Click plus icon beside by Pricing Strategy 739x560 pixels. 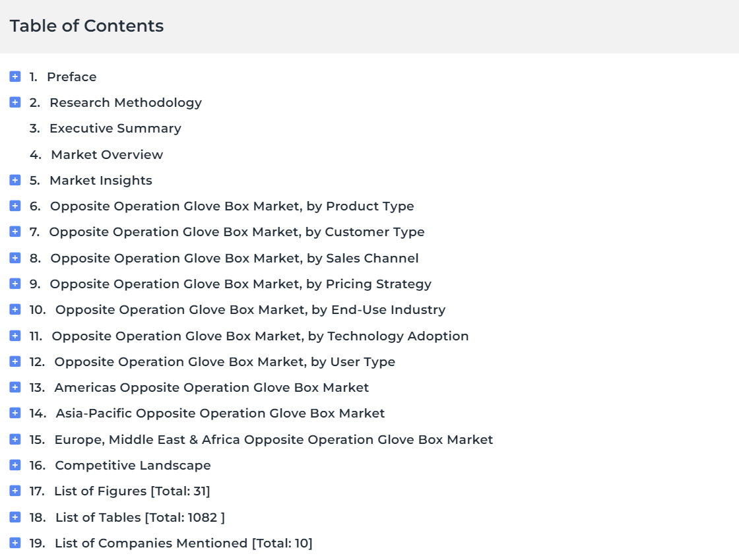click(x=15, y=284)
